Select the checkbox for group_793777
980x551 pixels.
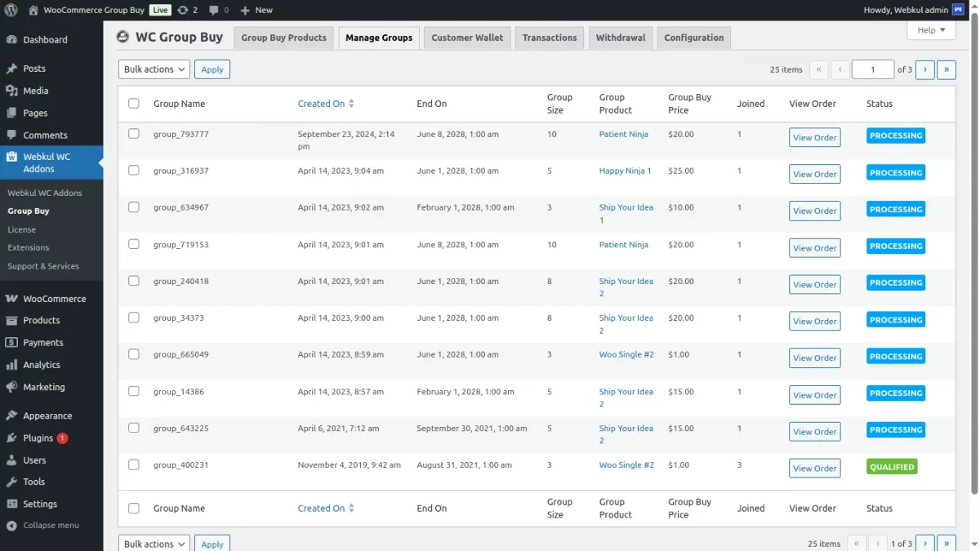(134, 133)
